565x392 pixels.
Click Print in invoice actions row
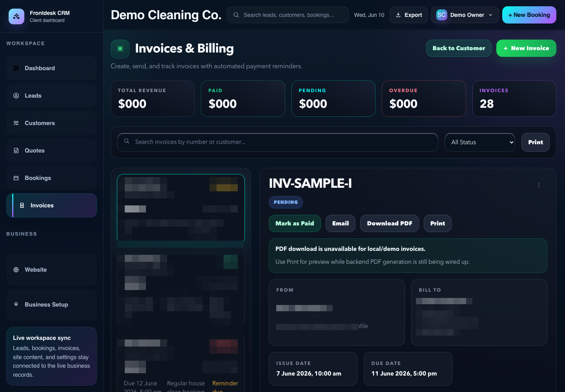[437, 223]
